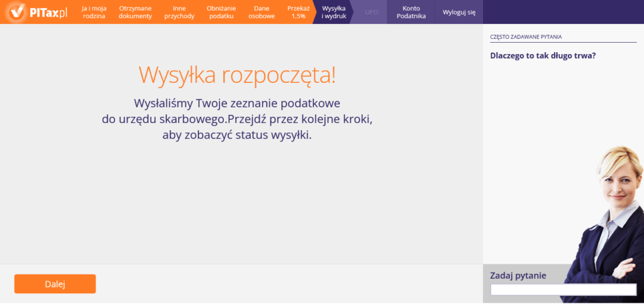Click the 'Często zadawane pytania' header
This screenshot has width=644, height=304.
(x=526, y=37)
